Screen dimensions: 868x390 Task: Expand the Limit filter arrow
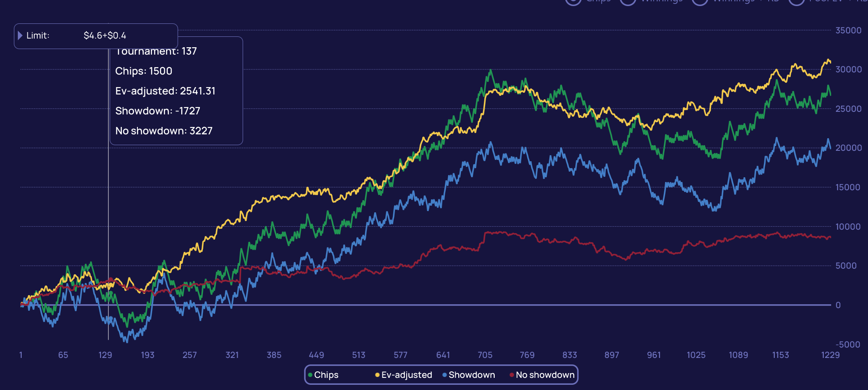pos(20,36)
